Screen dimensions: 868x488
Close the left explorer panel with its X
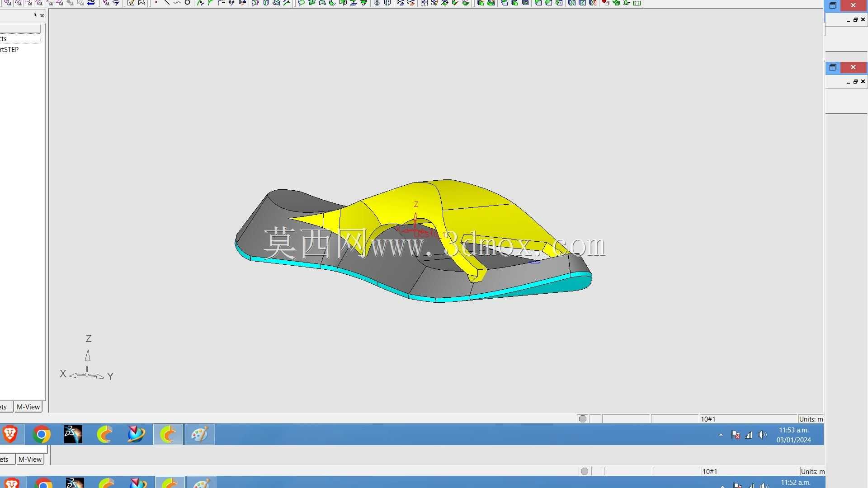42,15
